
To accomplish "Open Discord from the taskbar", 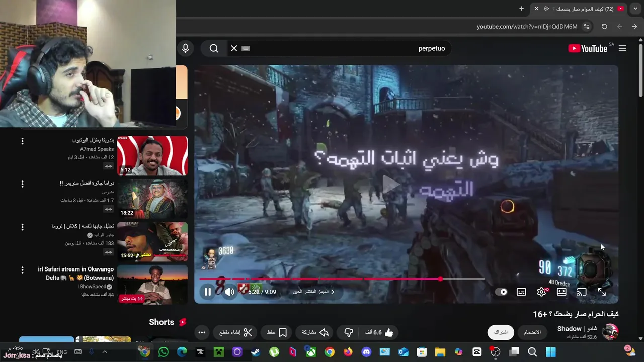I will [366, 352].
